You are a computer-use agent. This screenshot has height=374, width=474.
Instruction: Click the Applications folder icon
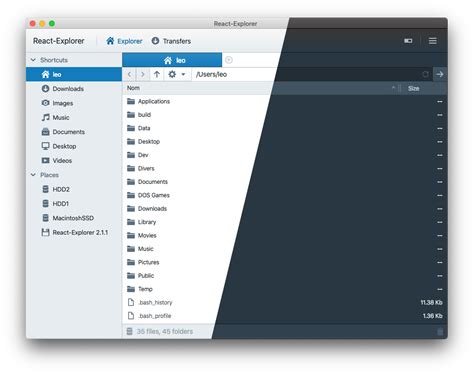click(131, 101)
